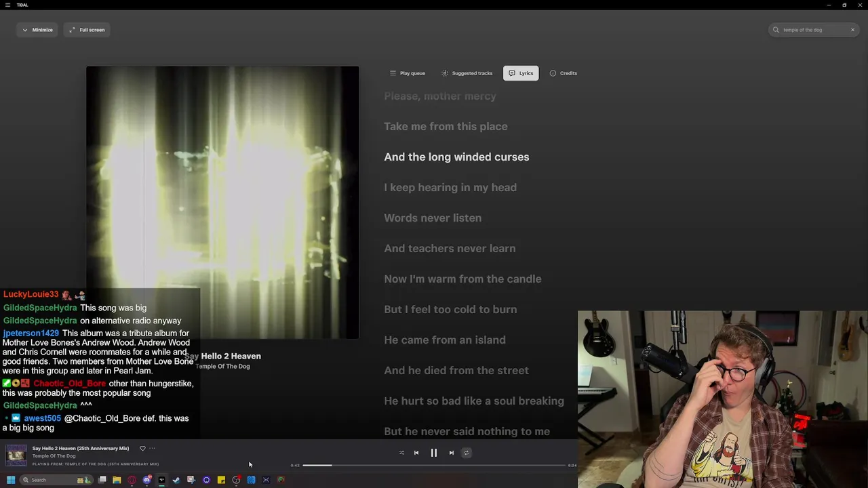Switch to TIDAL app in the taskbar
Viewport: 868px width, 488px height.
tap(161, 480)
